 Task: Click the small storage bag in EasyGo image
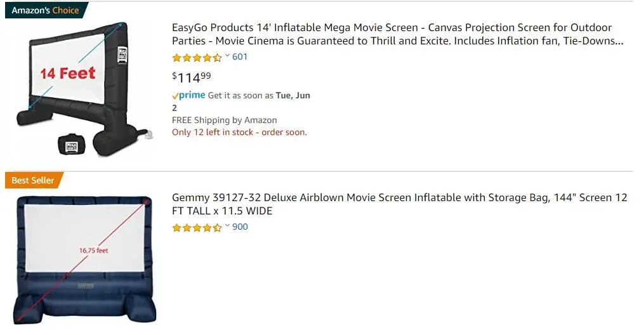coord(72,144)
